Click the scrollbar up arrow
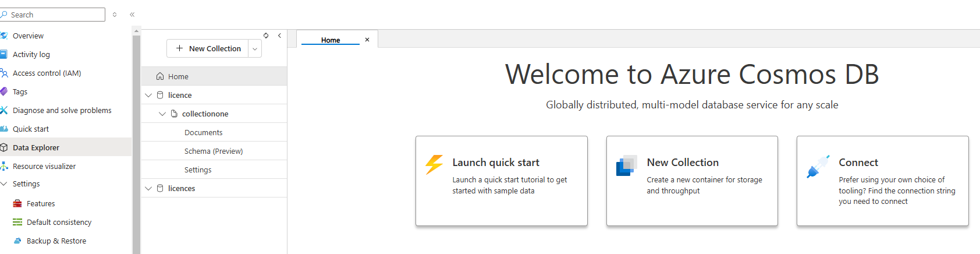 [x=136, y=31]
